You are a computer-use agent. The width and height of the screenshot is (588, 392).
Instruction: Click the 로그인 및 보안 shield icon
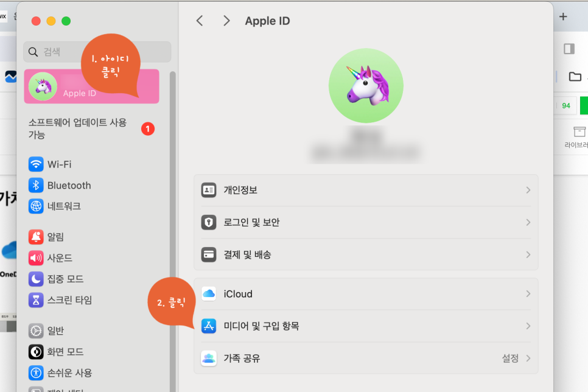click(x=209, y=222)
